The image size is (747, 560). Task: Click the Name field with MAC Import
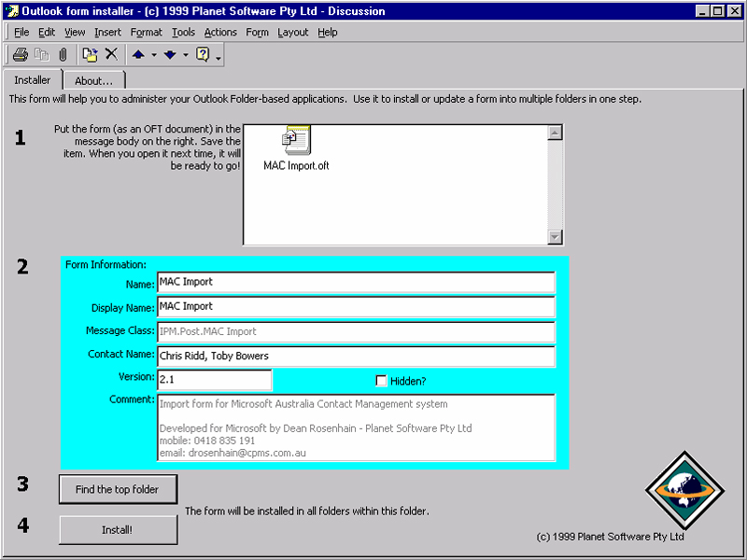pos(356,282)
